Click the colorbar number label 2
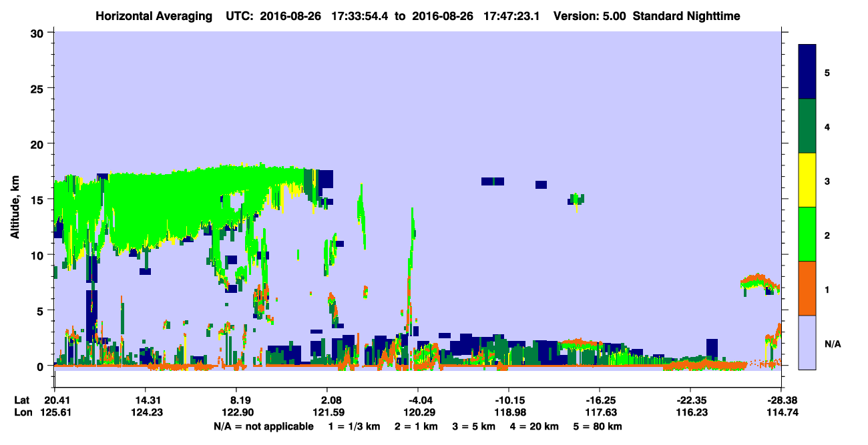The width and height of the screenshot is (868, 445). (x=827, y=235)
